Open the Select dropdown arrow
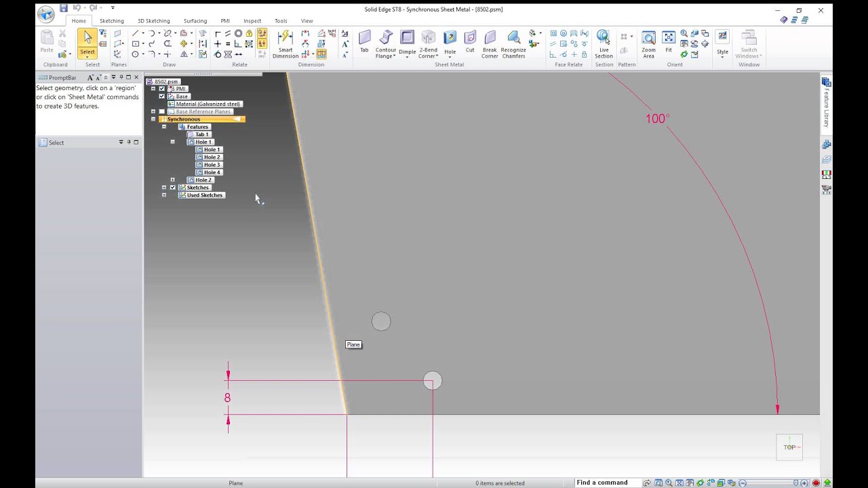Screen dimensions: 868x488 (x=87, y=57)
